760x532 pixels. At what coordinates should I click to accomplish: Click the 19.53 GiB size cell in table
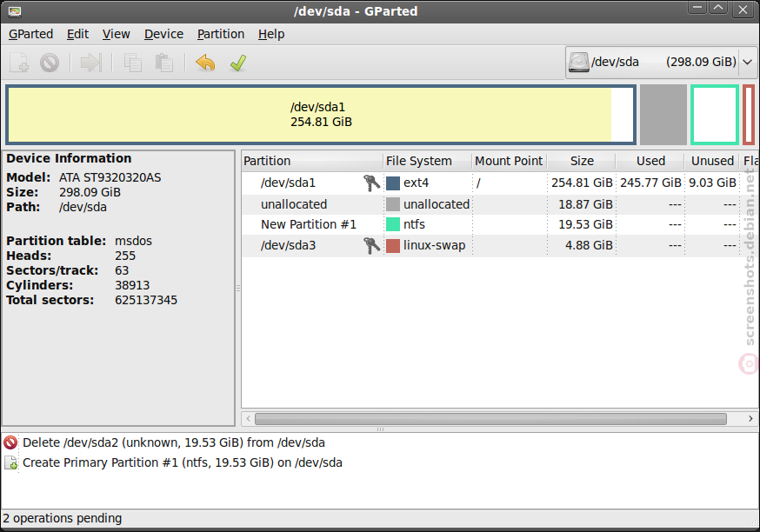585,225
